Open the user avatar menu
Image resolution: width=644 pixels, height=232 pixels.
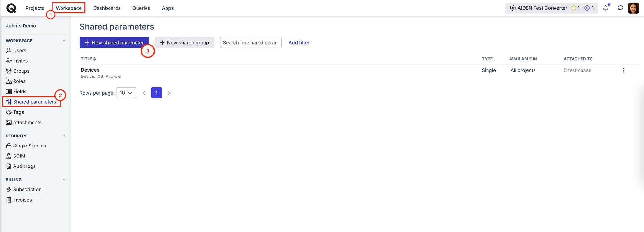633,8
